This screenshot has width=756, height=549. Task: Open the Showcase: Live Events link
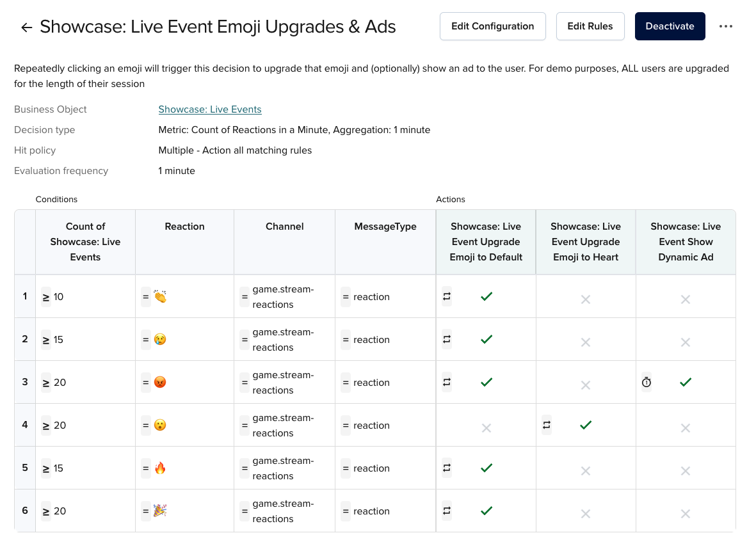210,109
